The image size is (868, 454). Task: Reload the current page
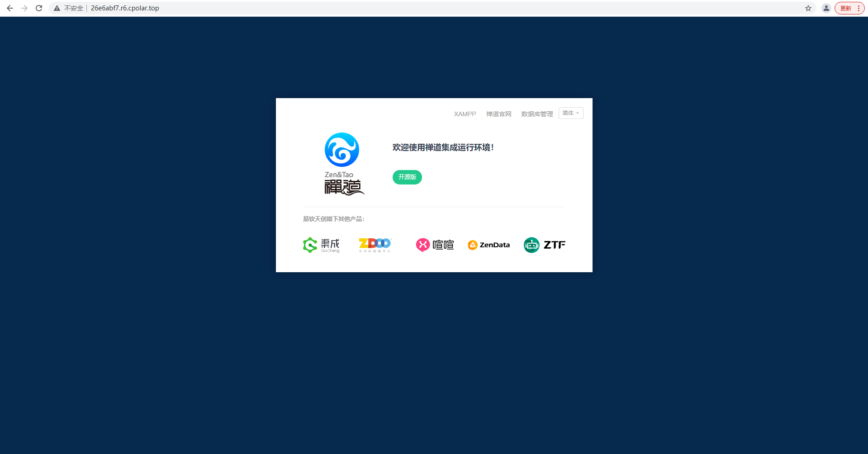click(39, 8)
